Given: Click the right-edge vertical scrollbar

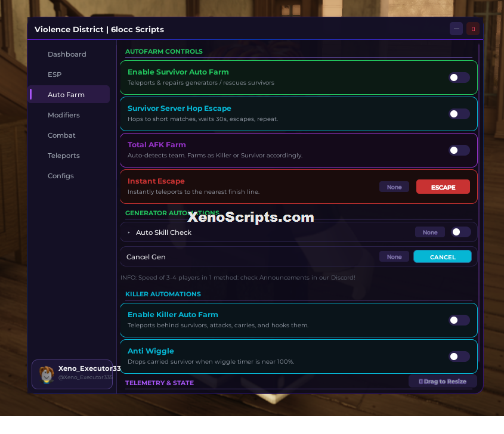Looking at the screenshot, I should (479, 202).
